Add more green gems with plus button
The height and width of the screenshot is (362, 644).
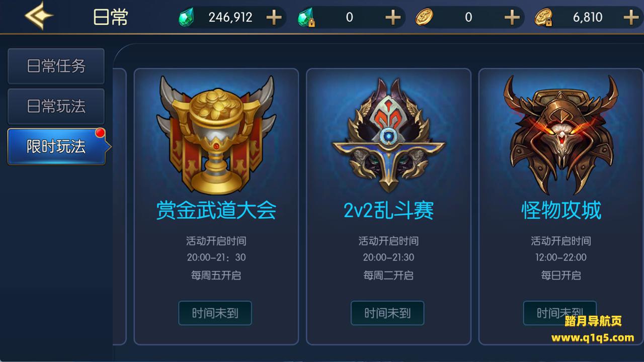(274, 18)
